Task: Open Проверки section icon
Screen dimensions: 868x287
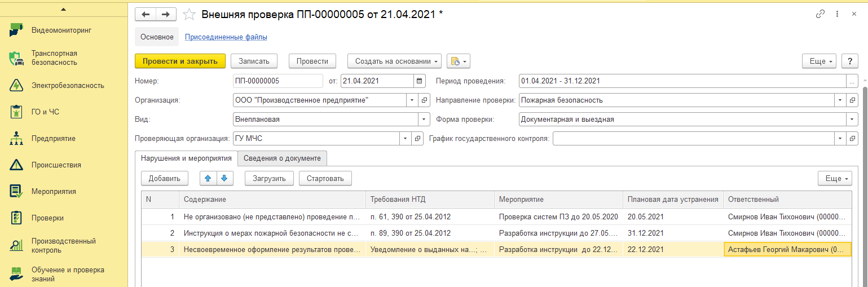Action: 16,218
